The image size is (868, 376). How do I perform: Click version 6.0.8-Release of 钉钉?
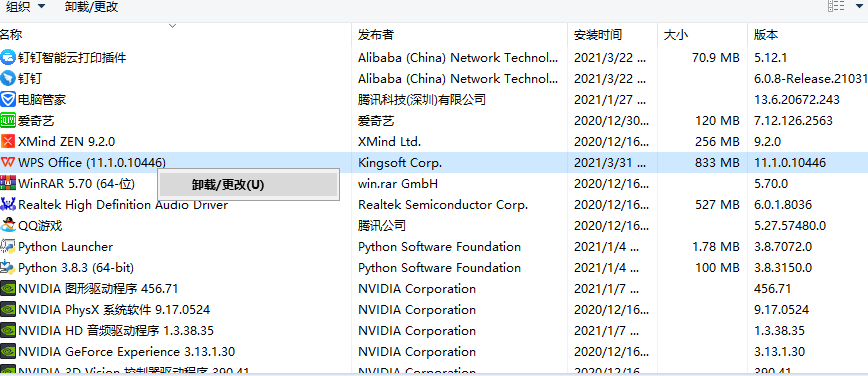810,78
